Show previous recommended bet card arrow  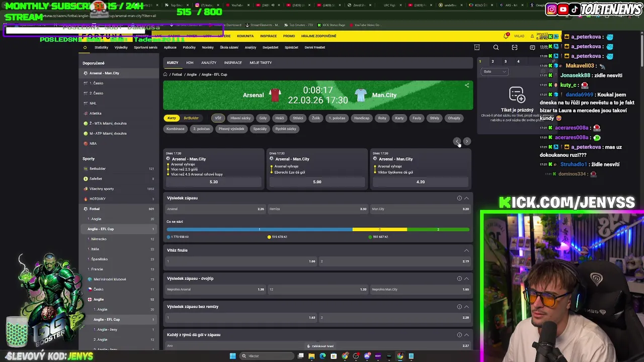click(x=457, y=141)
